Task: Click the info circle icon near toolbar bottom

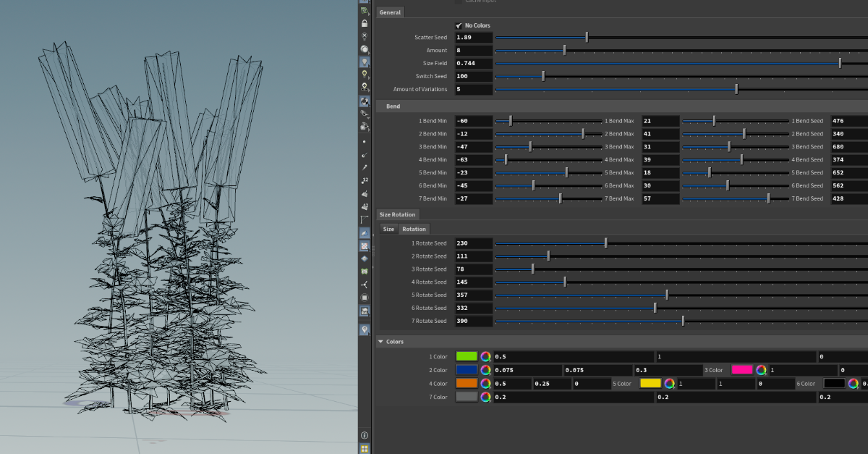Action: pos(364,435)
